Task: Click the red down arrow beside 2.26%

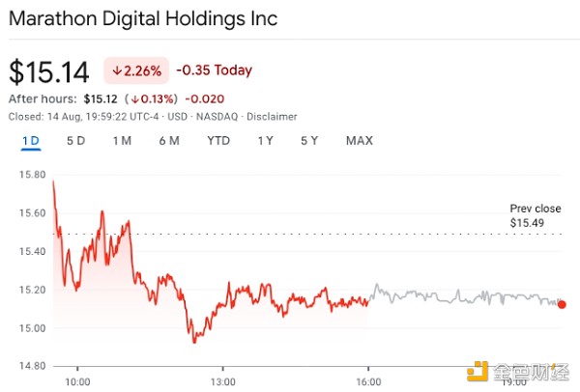Action: pyautogui.click(x=117, y=70)
